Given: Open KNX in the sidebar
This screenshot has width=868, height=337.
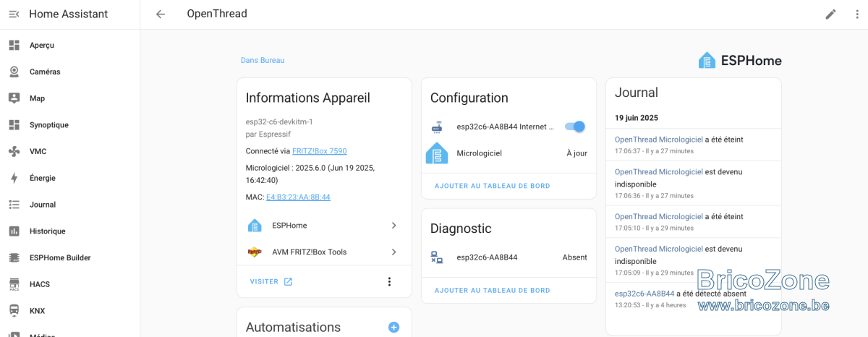Looking at the screenshot, I should 70,311.
